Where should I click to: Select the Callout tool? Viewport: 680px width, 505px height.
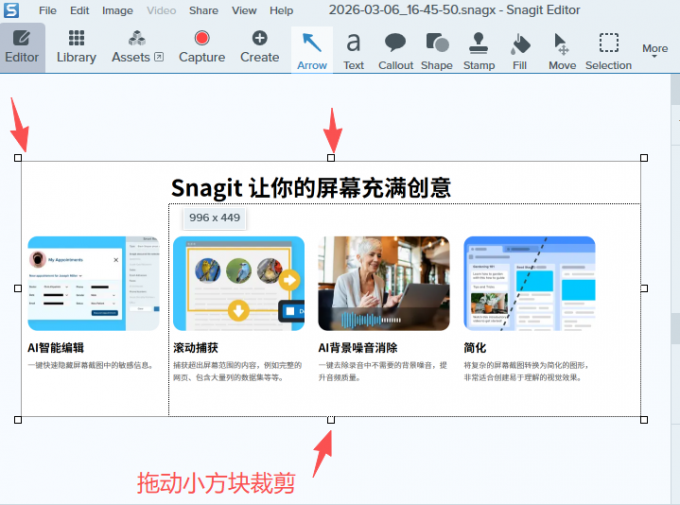pyautogui.click(x=396, y=51)
